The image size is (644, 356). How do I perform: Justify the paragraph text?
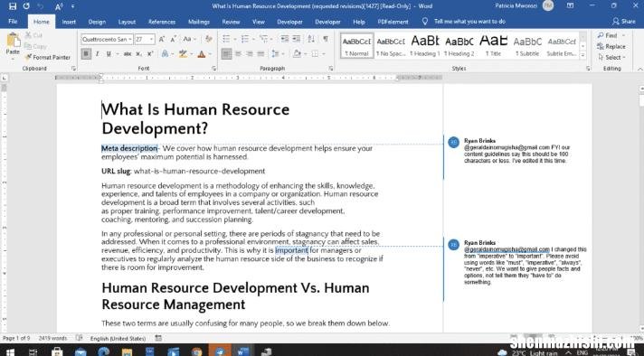(260, 53)
